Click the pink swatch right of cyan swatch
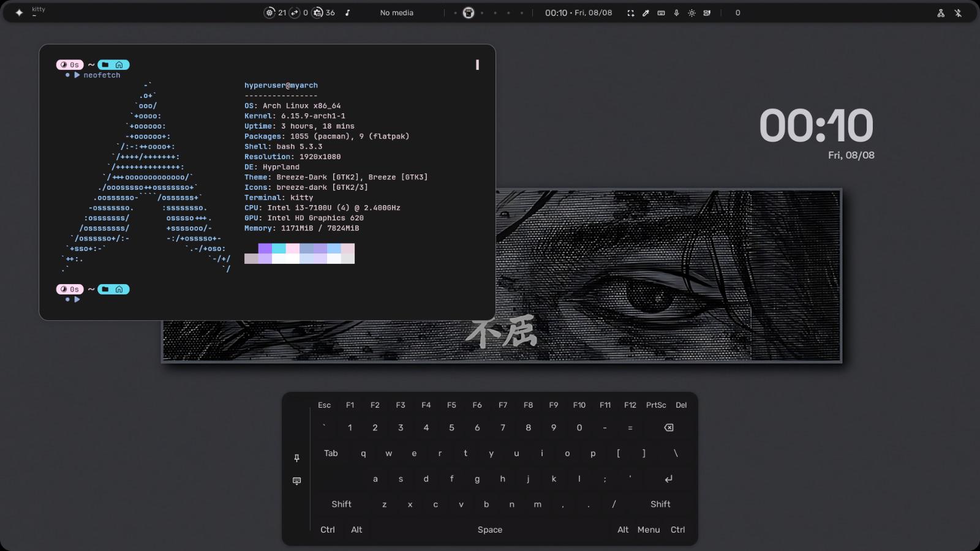980x551 pixels. pos(293,249)
